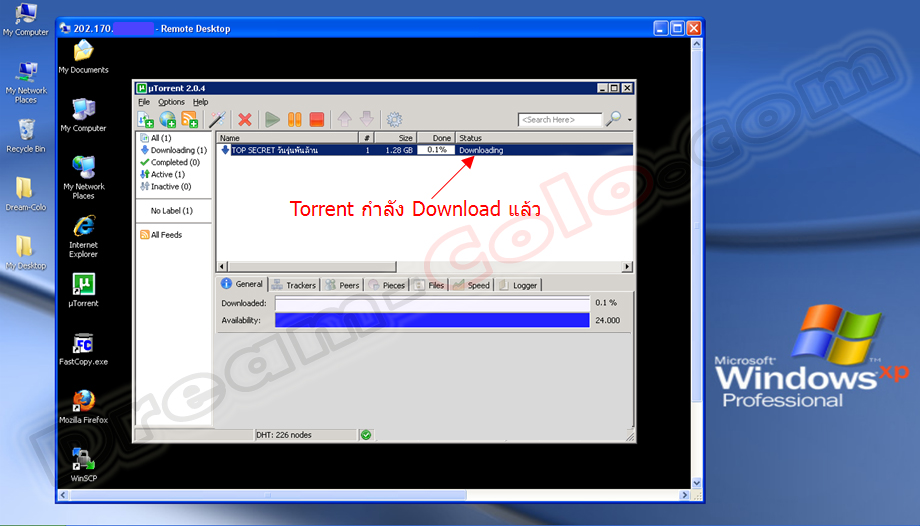
Task: Open FastCopy.exe icon on remote desktop
Action: click(83, 349)
